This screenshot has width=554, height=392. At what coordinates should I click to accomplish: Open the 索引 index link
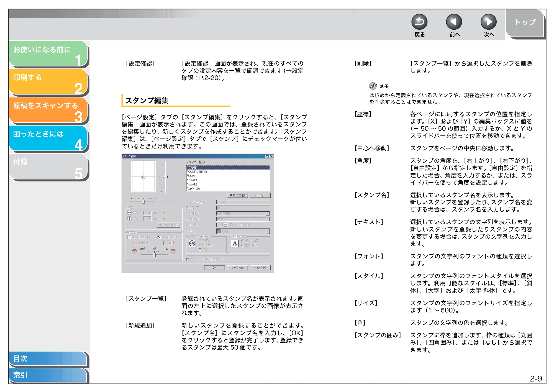tap(48, 375)
